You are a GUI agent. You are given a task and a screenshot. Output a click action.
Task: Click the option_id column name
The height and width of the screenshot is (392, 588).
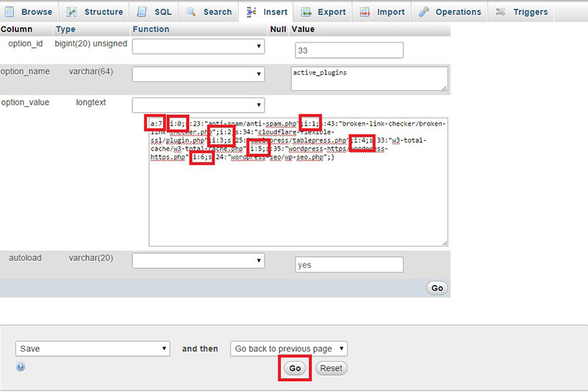26,43
